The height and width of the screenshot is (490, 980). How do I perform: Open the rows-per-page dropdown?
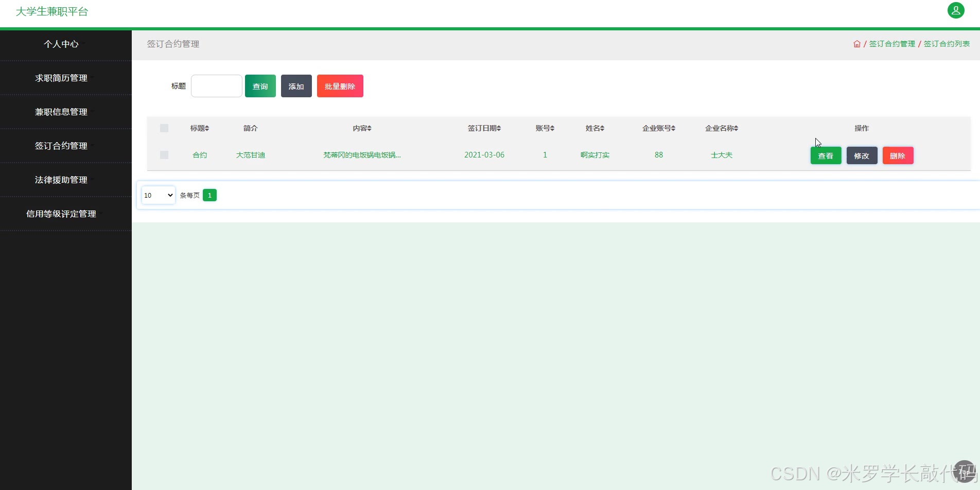[159, 195]
